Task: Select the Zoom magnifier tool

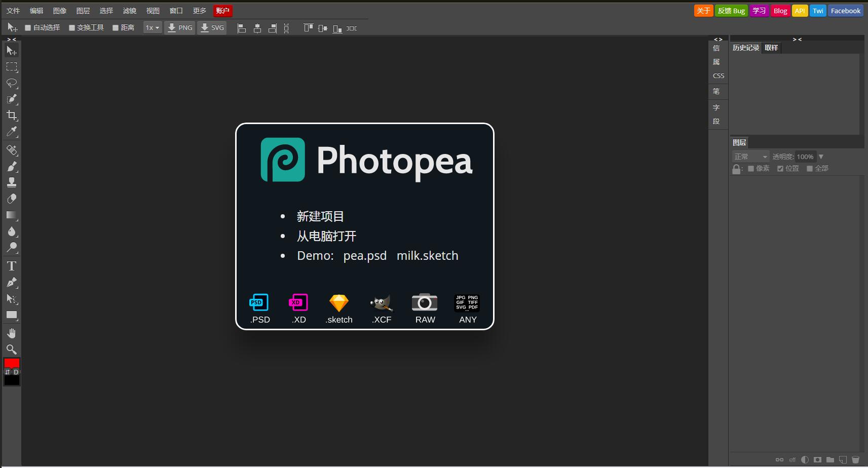Action: click(11, 349)
